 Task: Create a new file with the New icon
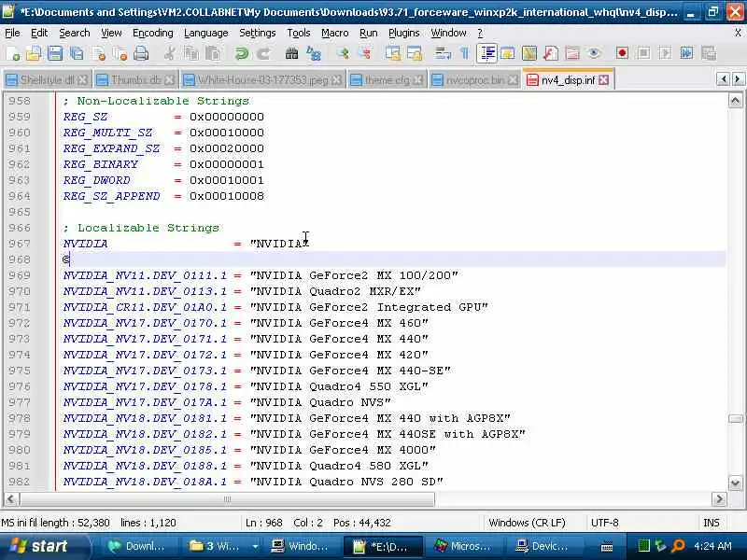click(13, 53)
